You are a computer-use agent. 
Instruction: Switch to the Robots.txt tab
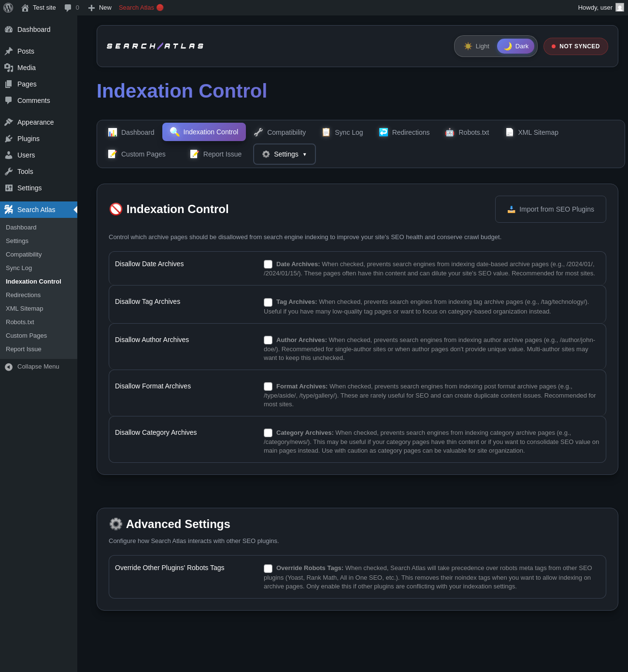coord(467,132)
